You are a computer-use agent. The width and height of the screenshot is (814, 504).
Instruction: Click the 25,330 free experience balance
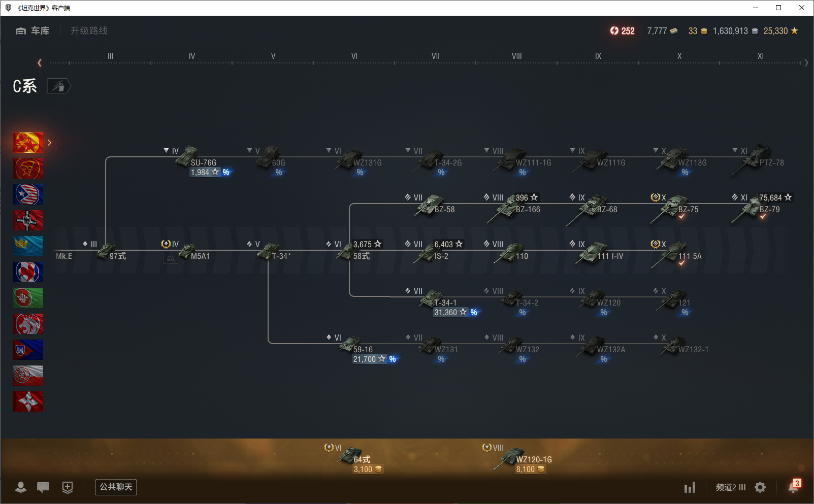[781, 31]
